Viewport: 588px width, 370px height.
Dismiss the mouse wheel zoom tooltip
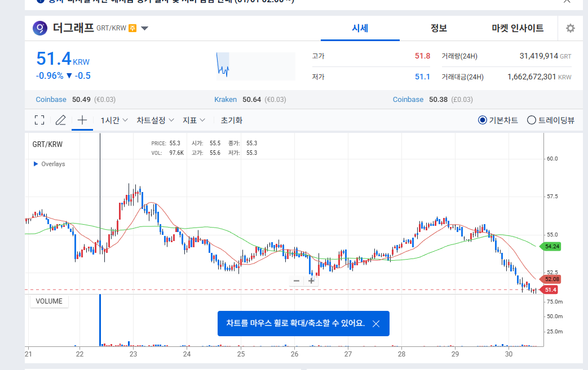click(376, 324)
